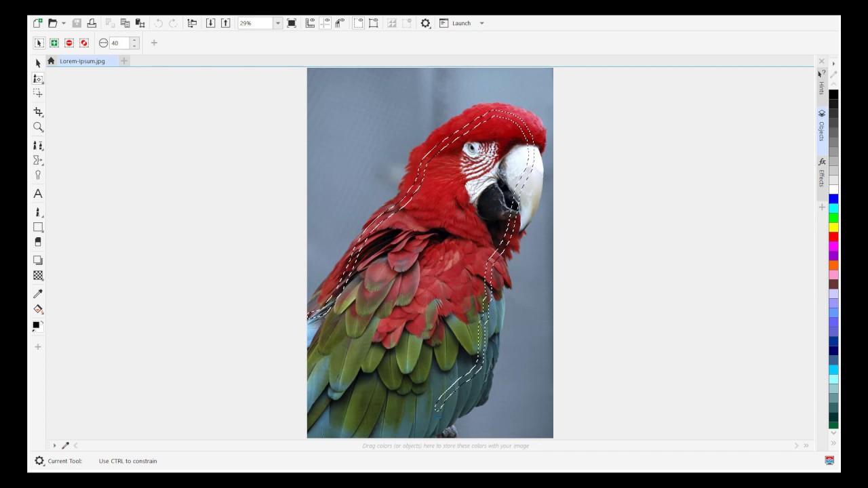Expand the Launch dropdown arrow
868x488 pixels.
pos(482,23)
